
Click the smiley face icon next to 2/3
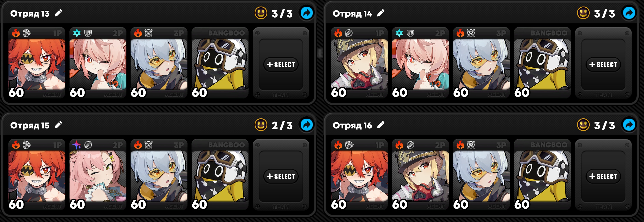click(261, 125)
